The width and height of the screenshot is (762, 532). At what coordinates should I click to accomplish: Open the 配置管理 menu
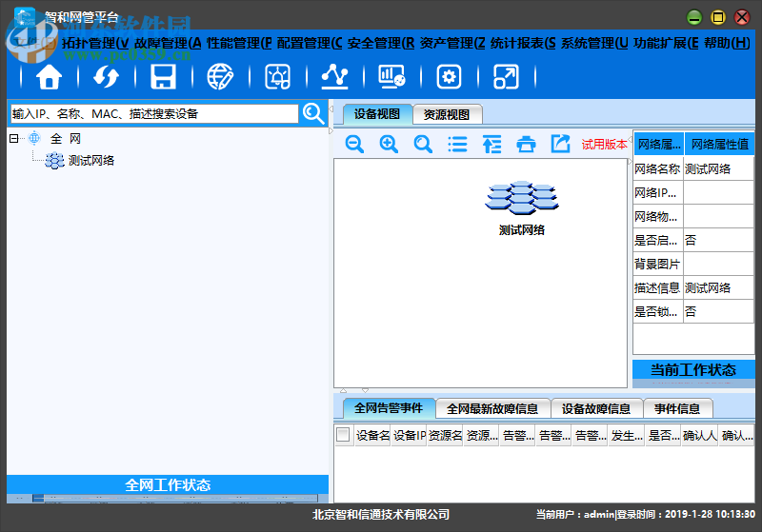coord(311,43)
